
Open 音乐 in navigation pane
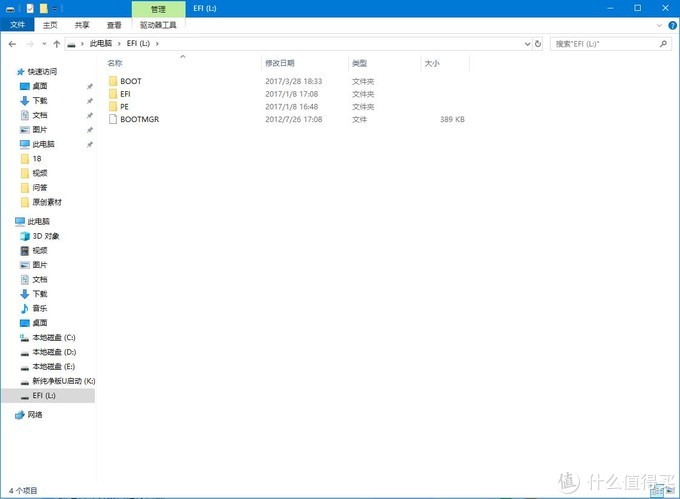point(40,308)
